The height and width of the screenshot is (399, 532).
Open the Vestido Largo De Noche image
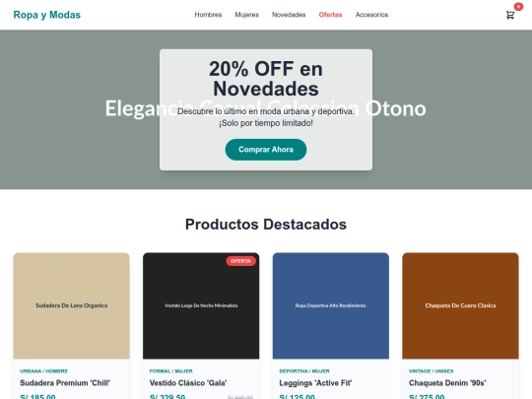pyautogui.click(x=201, y=305)
